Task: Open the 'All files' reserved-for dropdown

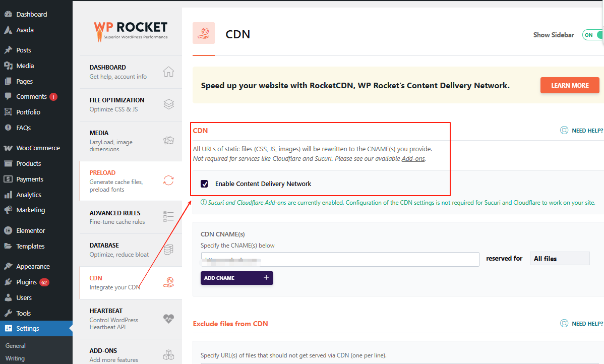Action: pyautogui.click(x=559, y=259)
